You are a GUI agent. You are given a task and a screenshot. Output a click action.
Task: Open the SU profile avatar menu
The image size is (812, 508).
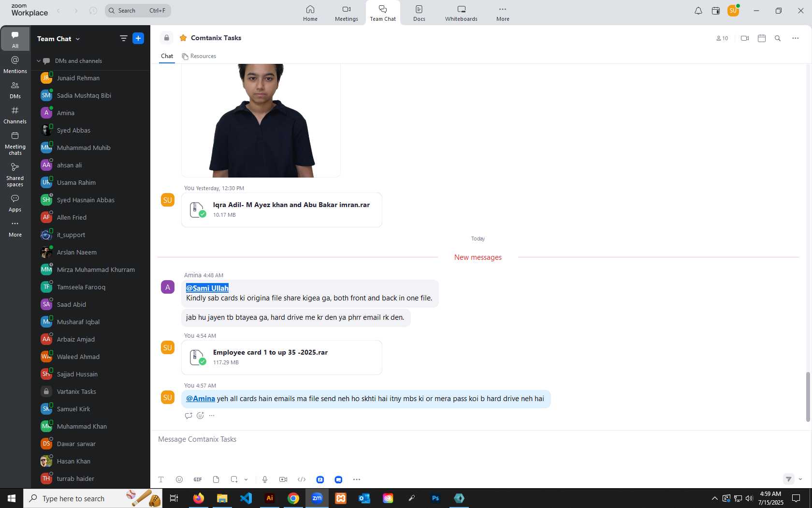(733, 11)
